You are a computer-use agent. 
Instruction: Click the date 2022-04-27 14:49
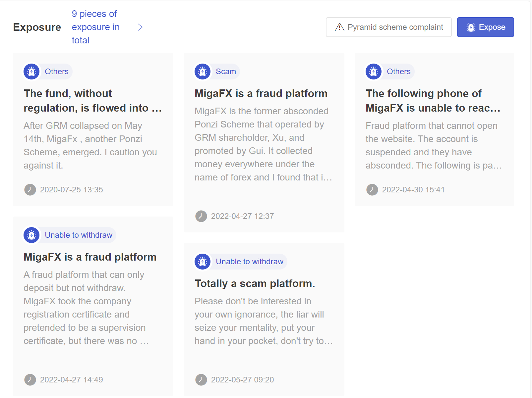[72, 380]
